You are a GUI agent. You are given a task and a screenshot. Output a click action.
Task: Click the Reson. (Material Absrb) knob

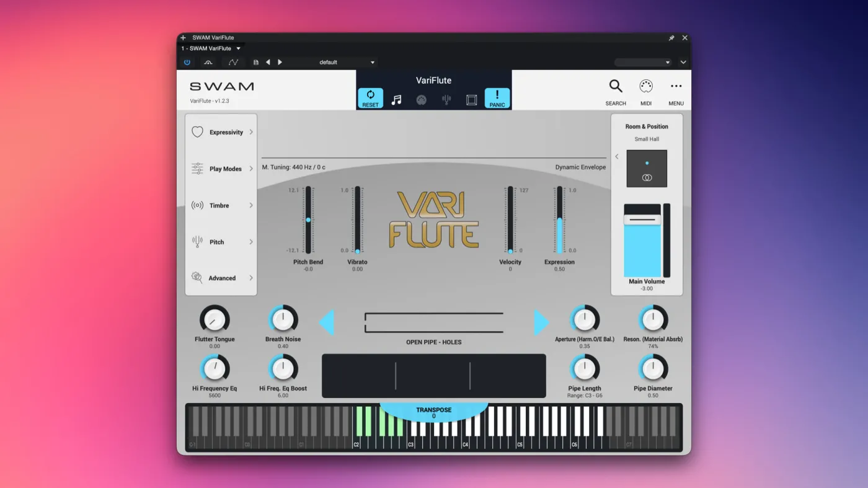[x=653, y=320]
